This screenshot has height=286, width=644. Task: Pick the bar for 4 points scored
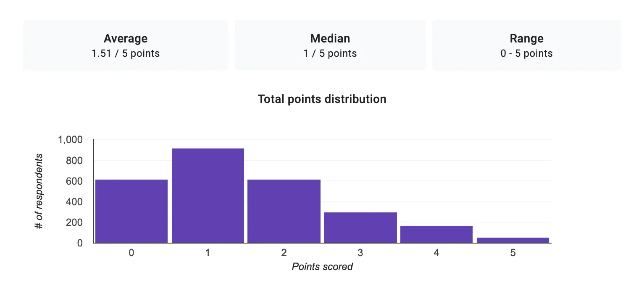(x=436, y=234)
